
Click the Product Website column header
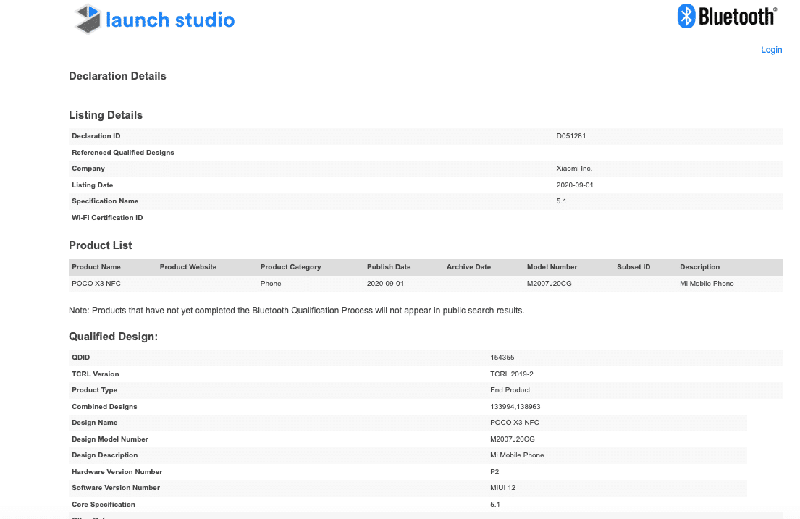pyautogui.click(x=188, y=267)
